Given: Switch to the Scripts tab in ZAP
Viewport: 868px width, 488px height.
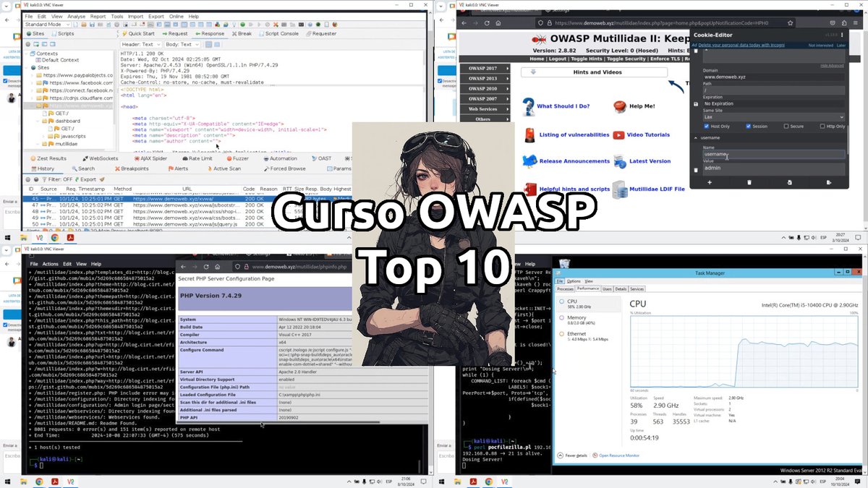Looking at the screenshot, I should click(x=62, y=33).
